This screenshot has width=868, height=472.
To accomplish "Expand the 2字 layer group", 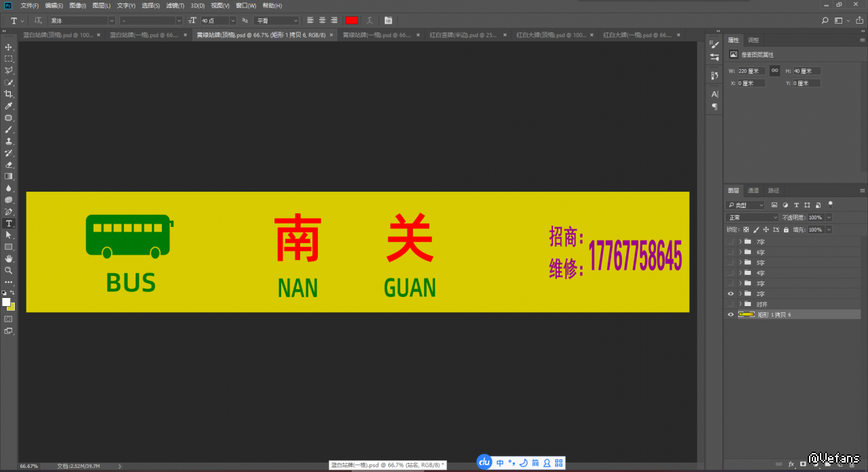I will (x=740, y=294).
